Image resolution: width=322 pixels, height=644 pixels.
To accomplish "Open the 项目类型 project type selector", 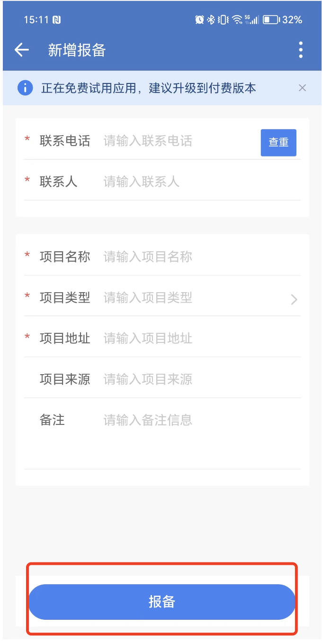I will click(x=194, y=298).
